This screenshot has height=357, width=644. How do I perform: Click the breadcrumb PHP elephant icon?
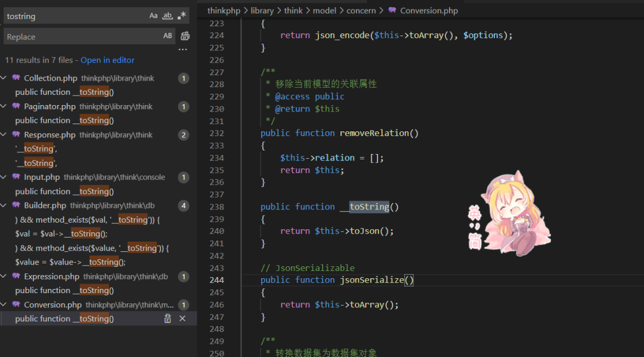[x=392, y=10]
